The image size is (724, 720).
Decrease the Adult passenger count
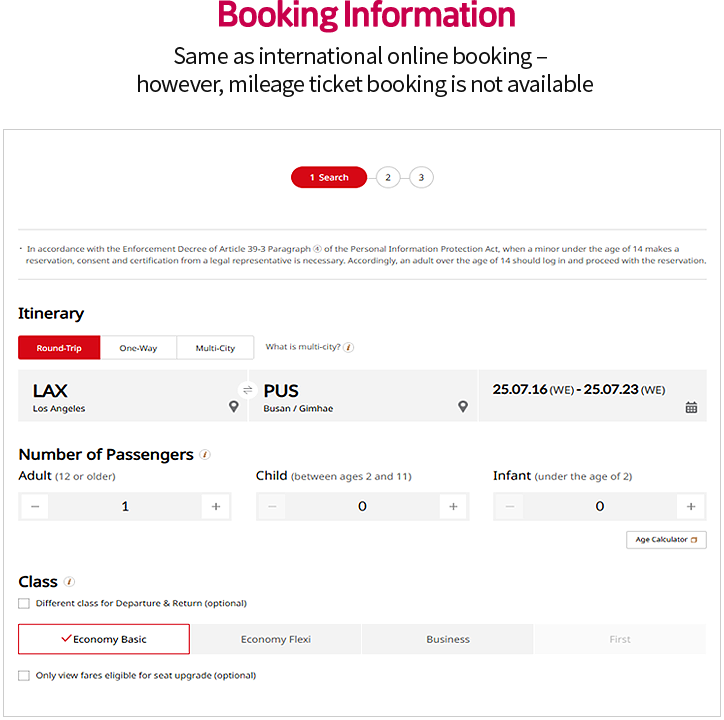35,506
